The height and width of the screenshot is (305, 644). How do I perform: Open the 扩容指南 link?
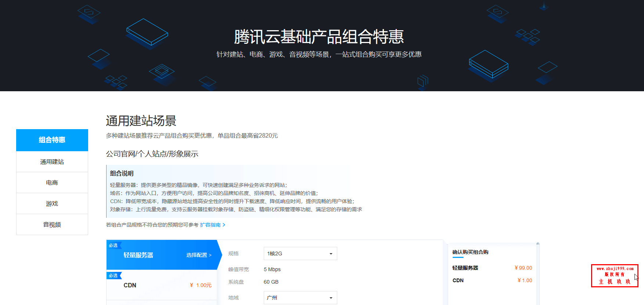(x=210, y=225)
